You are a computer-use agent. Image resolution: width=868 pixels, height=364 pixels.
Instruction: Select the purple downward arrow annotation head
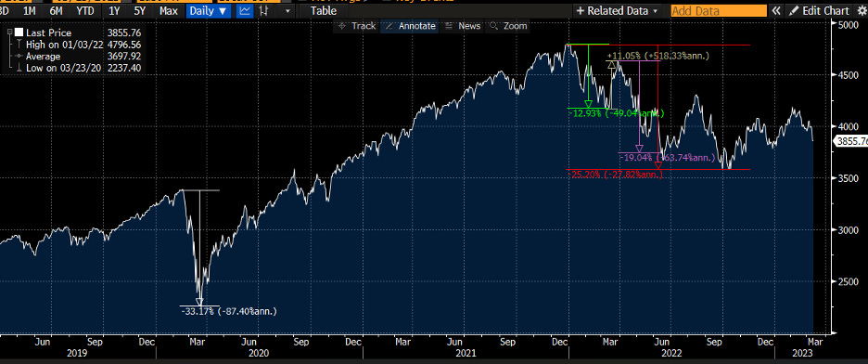pyautogui.click(x=639, y=149)
